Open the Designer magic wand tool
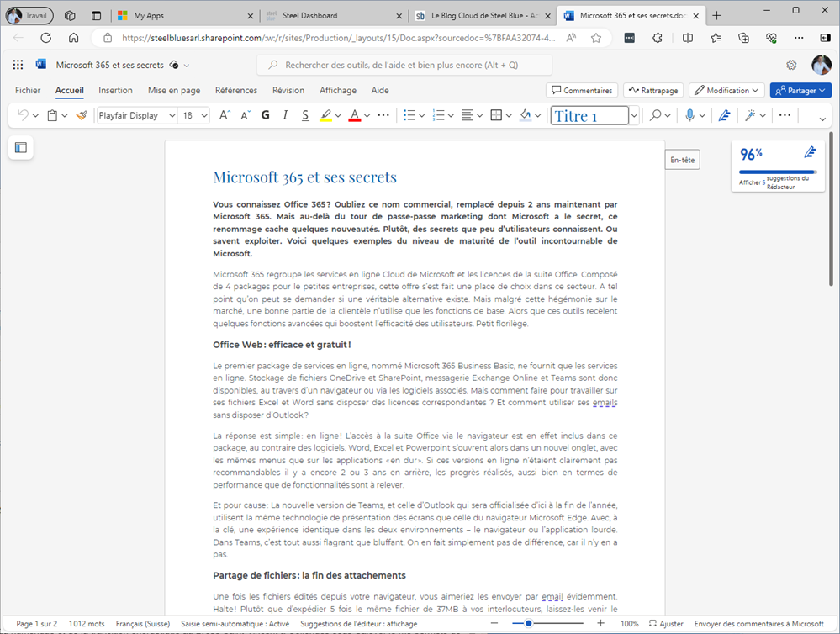This screenshot has height=634, width=840. pyautogui.click(x=750, y=115)
